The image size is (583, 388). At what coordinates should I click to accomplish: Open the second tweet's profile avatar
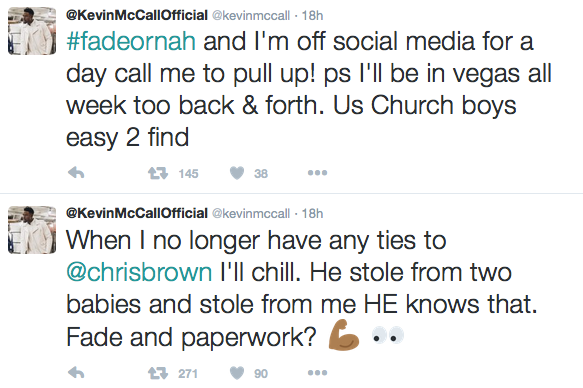(32, 230)
